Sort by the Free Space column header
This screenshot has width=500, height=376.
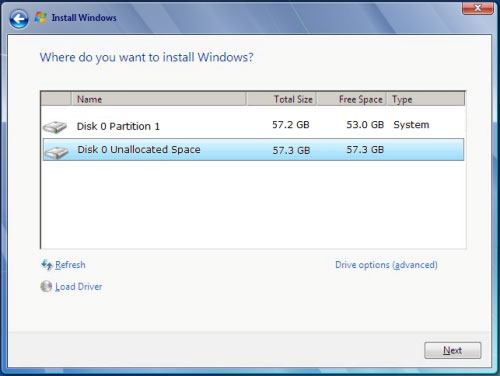pyautogui.click(x=352, y=99)
